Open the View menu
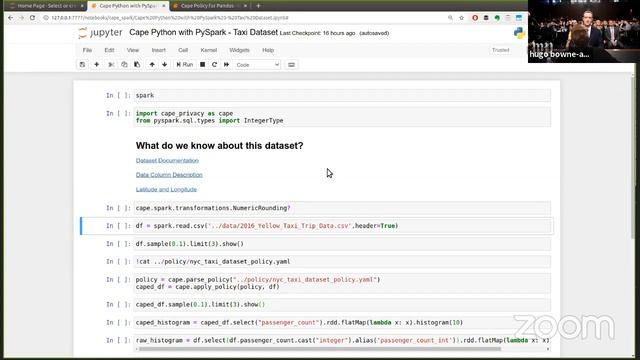 point(133,50)
